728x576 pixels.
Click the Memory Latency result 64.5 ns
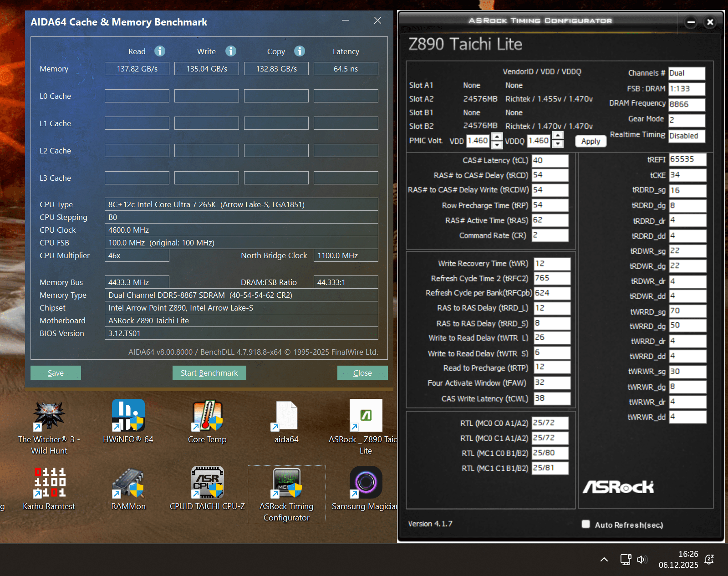pos(346,69)
